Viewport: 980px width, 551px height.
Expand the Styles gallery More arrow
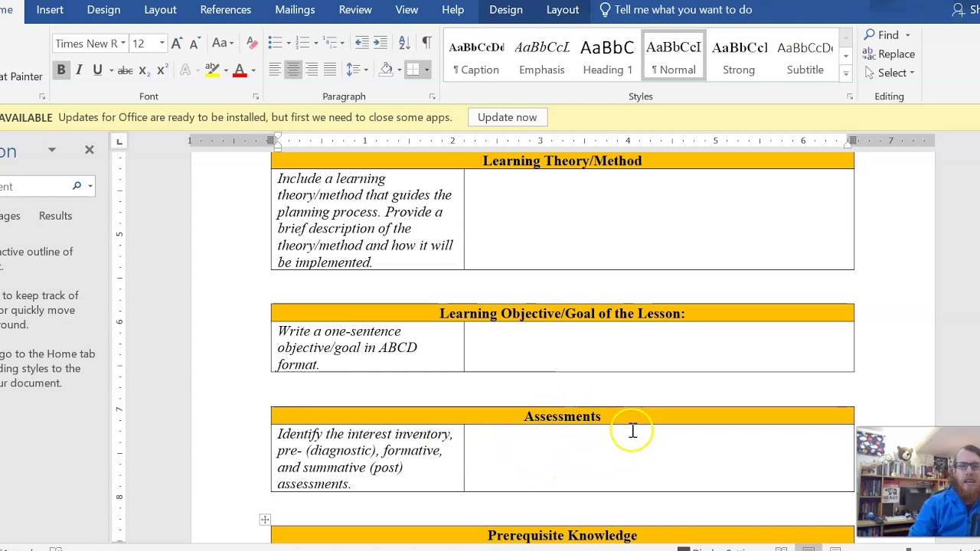pyautogui.click(x=845, y=74)
